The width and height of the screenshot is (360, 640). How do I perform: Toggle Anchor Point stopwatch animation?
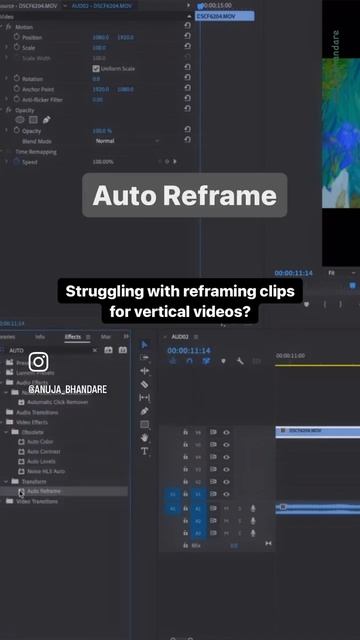(17, 89)
